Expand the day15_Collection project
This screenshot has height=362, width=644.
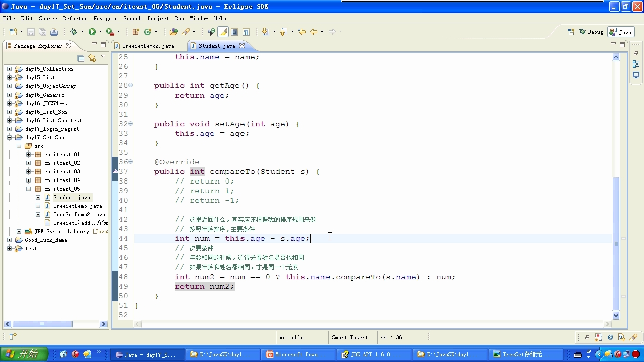tap(9, 69)
